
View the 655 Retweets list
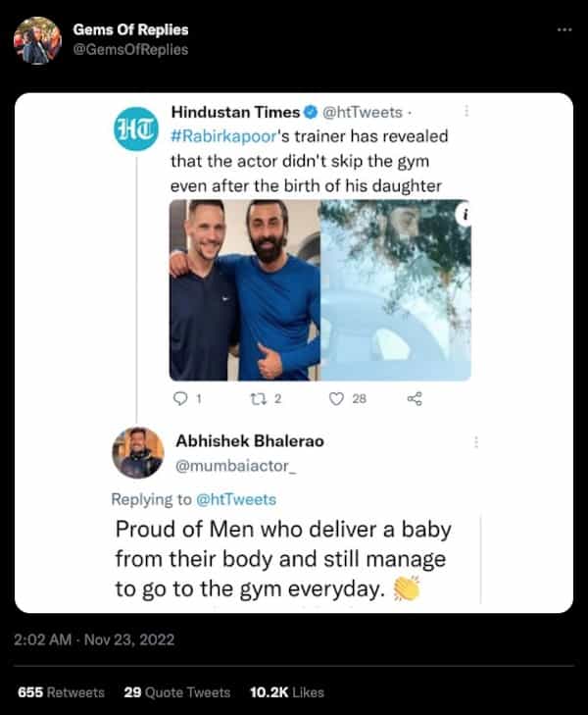pyautogui.click(x=61, y=692)
